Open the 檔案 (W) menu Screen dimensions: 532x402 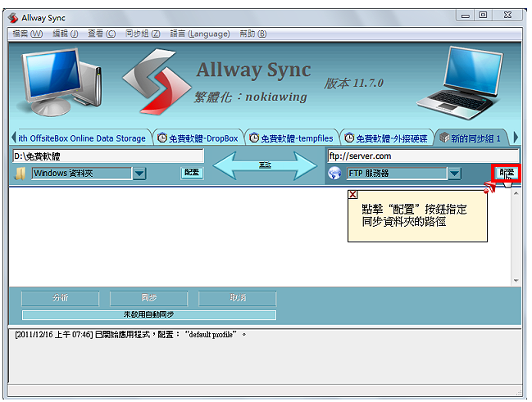[x=28, y=34]
